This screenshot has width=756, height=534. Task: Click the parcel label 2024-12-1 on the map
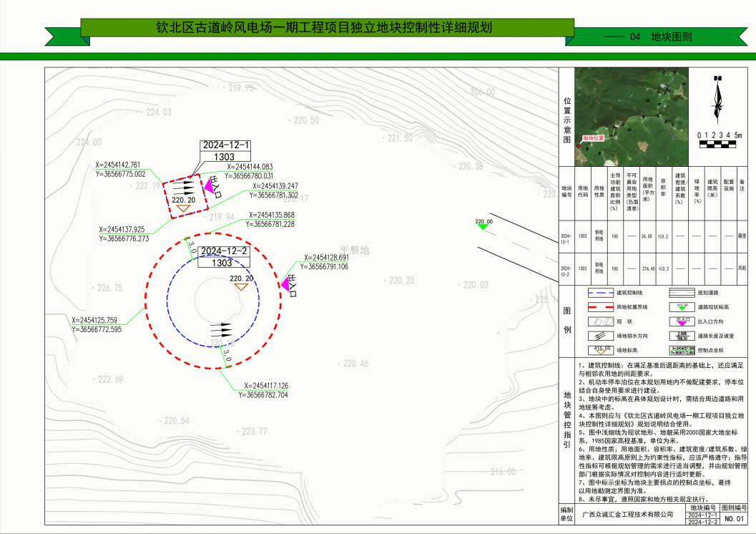coord(226,145)
